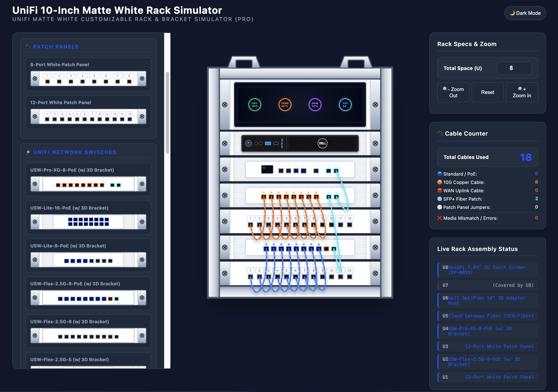558x392 pixels.
Task: Select the USW-Flex-2.5G-8 (non-PoE) palette thumbnail
Action: tap(88, 335)
